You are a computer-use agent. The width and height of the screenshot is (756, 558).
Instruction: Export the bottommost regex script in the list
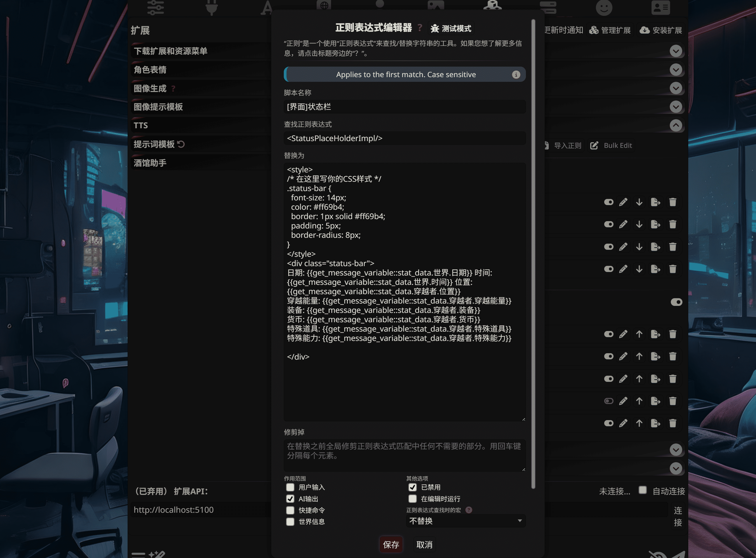tap(655, 423)
